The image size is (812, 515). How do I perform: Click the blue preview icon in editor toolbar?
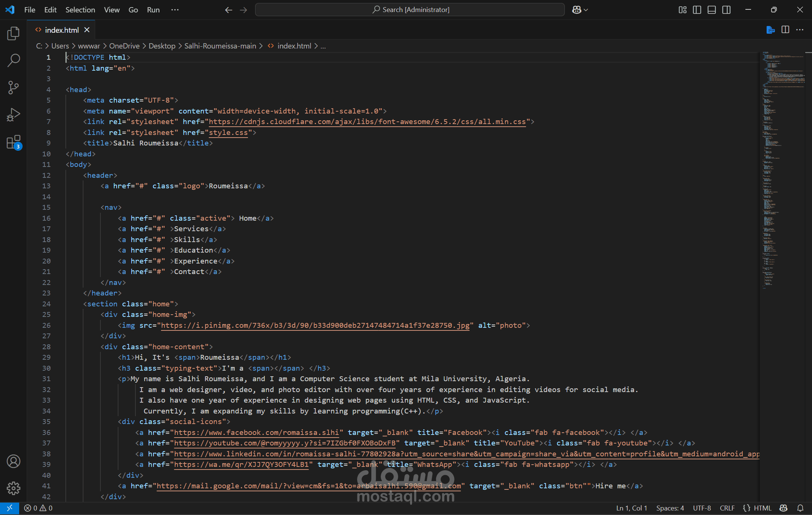[x=770, y=30]
